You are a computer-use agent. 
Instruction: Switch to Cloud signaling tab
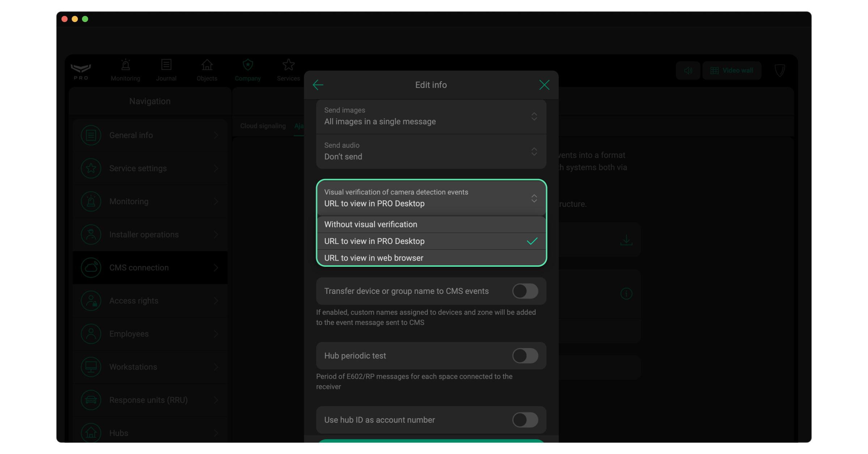pos(263,126)
